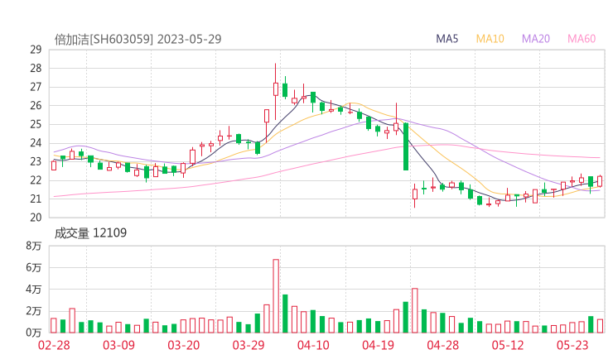Click the 28 price axis label

pos(36,69)
